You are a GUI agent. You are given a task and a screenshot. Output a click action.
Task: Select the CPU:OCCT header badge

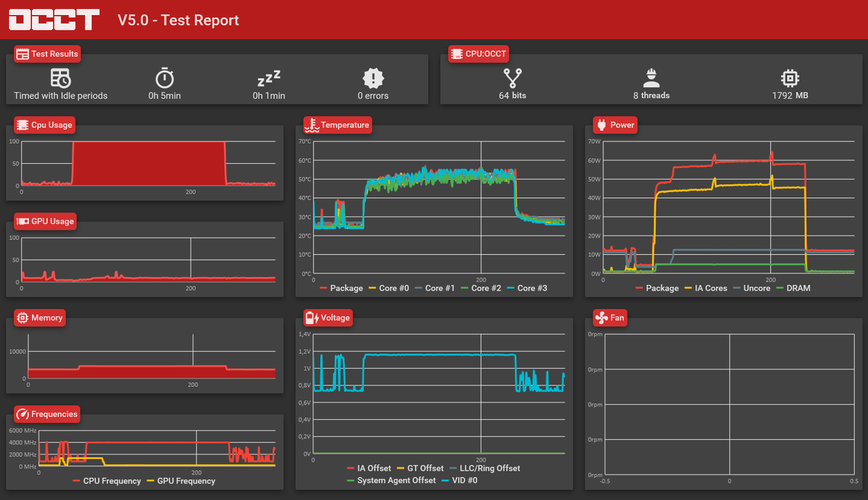(478, 54)
